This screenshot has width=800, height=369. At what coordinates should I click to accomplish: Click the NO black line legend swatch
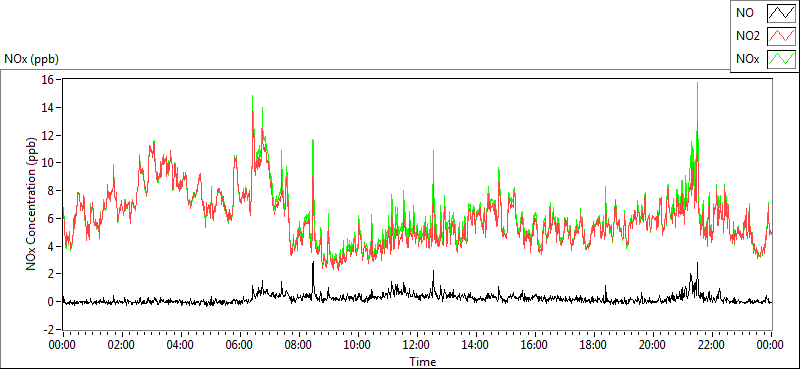tap(781, 13)
